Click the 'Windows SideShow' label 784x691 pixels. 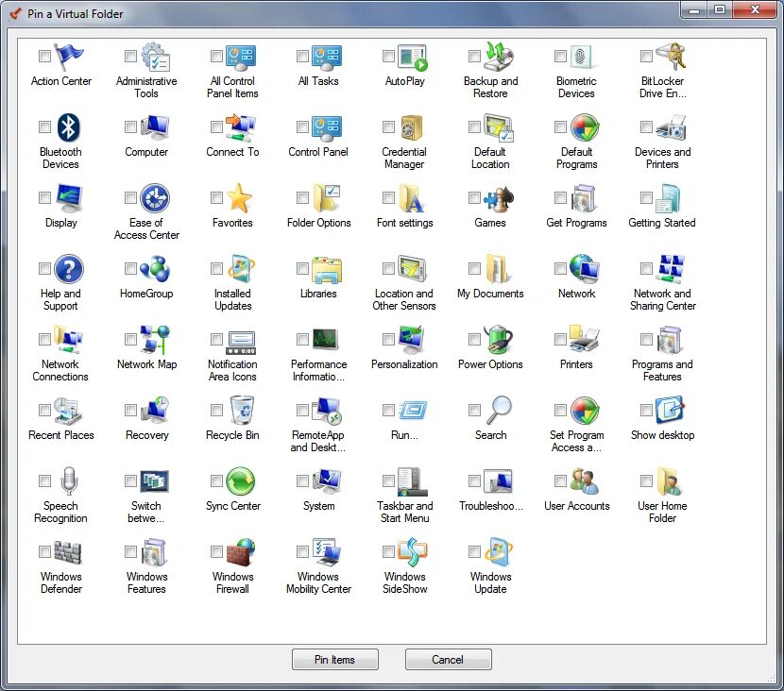405,582
